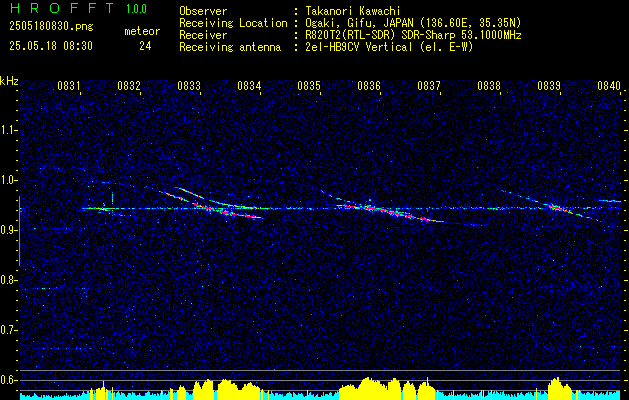The image size is (629, 400).
Task: Click the meteor count label
Action: (x=142, y=31)
